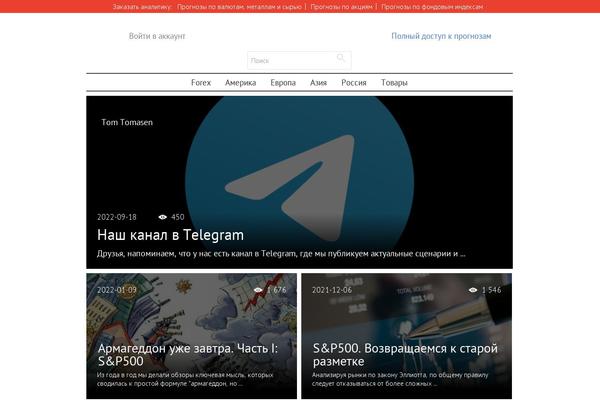This screenshot has width=600, height=400.
Task: Click the date 2021-12-06
Action: tap(332, 290)
